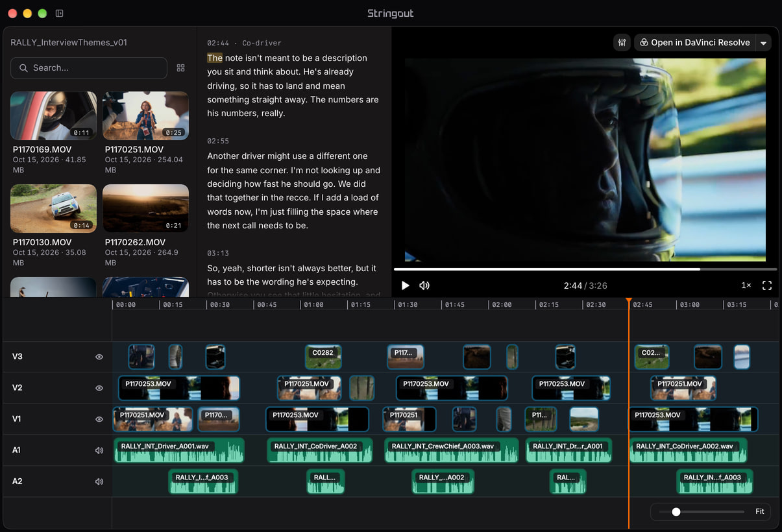Mute viewer audio with the speaker icon

tap(424, 285)
